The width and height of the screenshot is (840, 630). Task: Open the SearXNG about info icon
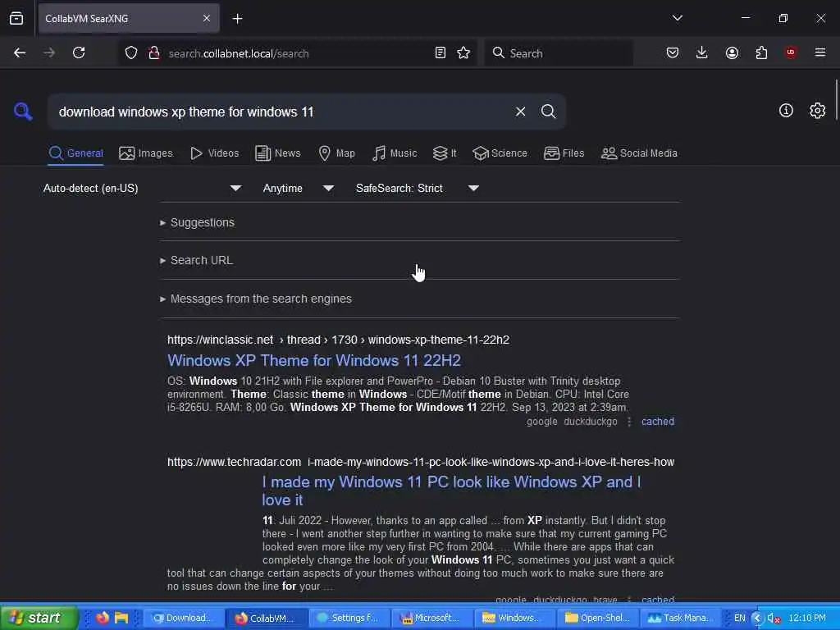pyautogui.click(x=786, y=111)
